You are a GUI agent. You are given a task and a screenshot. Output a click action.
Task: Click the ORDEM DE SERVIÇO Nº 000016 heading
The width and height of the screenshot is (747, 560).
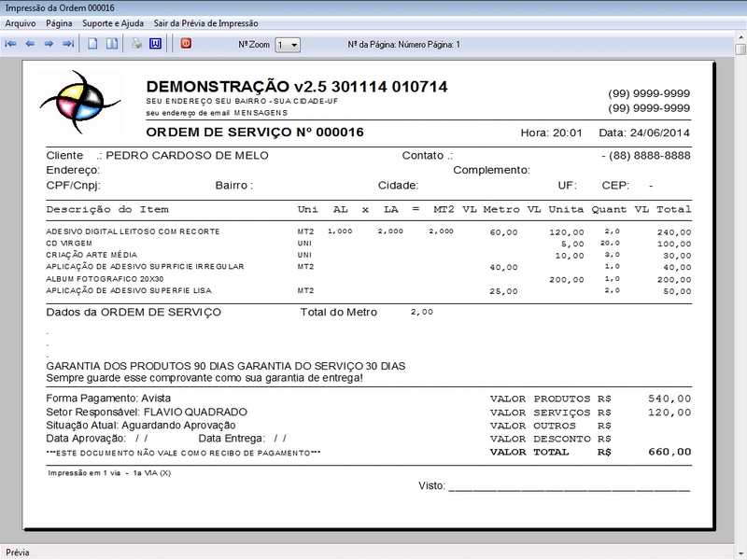click(x=255, y=133)
